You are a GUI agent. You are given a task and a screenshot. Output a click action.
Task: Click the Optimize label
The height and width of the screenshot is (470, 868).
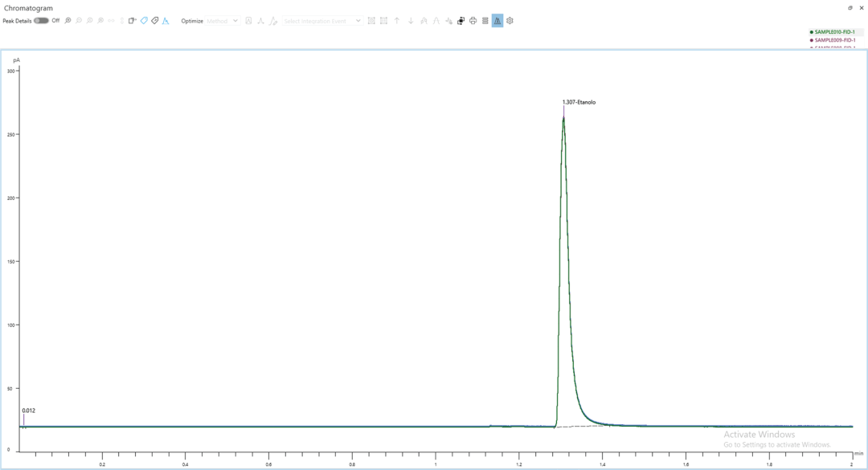pyautogui.click(x=192, y=21)
